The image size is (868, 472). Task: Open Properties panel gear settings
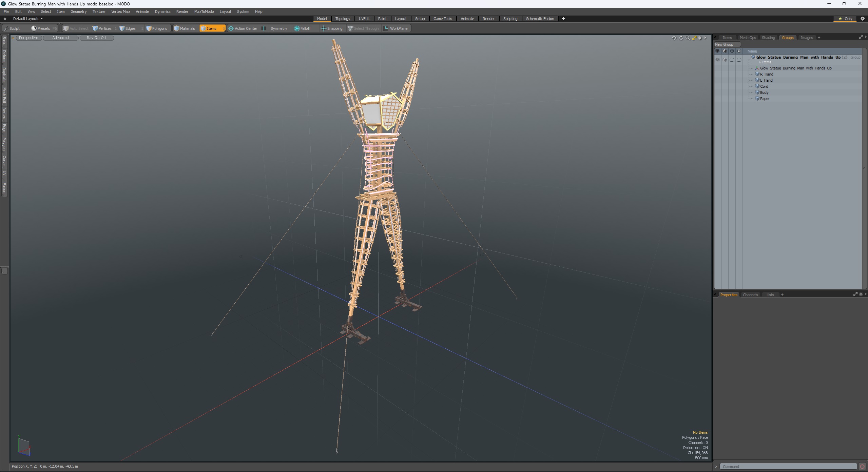pos(861,294)
